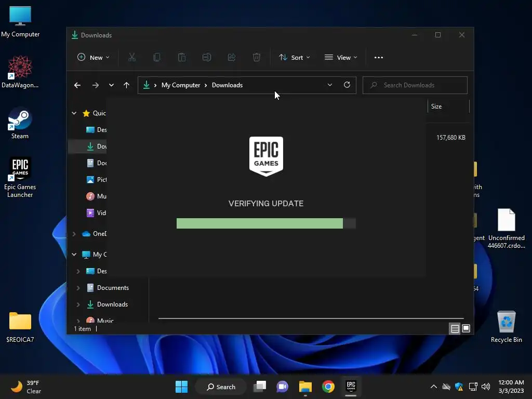Select Quick access Downloads entry
Screen dimensions: 532x399
tap(87, 146)
